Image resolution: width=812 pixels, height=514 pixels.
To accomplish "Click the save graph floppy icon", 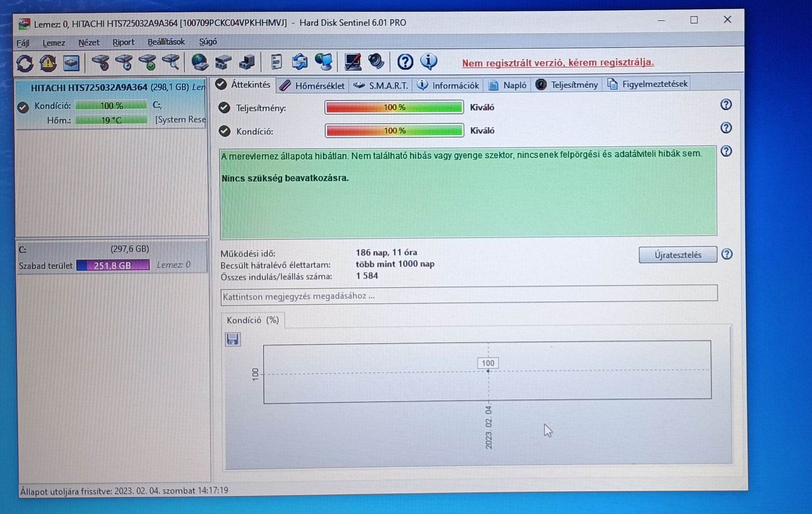I will pyautogui.click(x=233, y=339).
